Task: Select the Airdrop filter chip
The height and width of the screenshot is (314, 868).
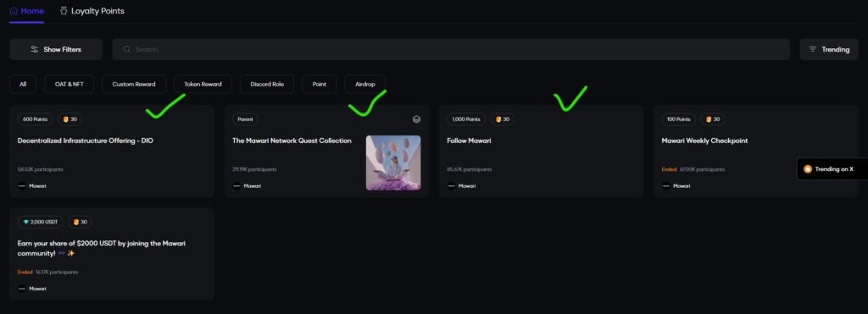Action: tap(364, 84)
